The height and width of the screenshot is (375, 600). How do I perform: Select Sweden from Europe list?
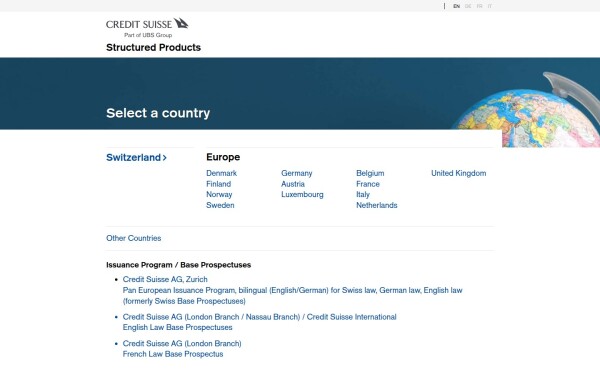point(220,205)
